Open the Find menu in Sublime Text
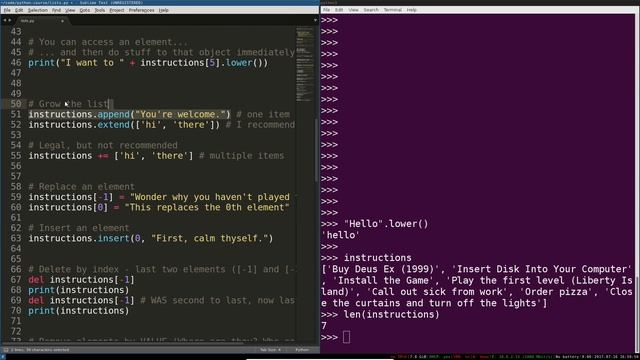640x360 pixels. [x=56, y=10]
